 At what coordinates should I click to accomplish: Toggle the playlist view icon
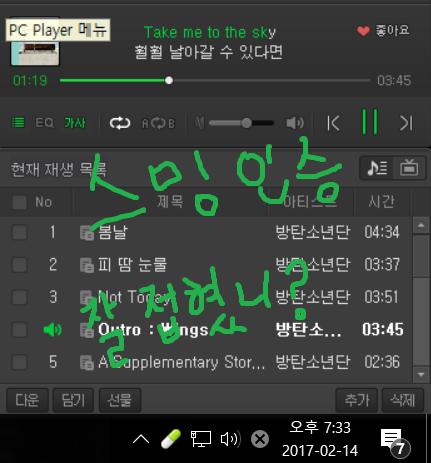click(x=18, y=123)
